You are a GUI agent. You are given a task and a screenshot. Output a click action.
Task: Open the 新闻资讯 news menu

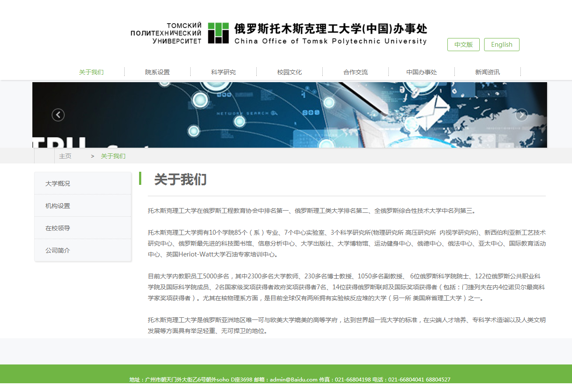click(488, 72)
